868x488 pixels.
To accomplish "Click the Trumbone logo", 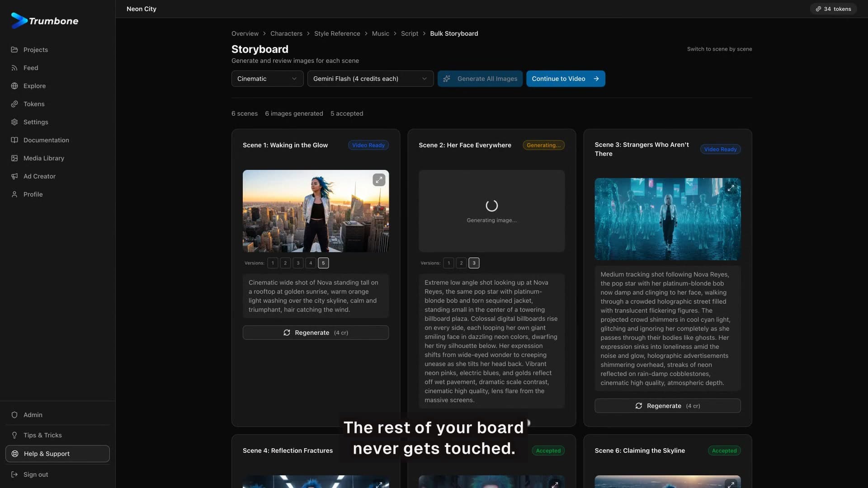I will (44, 21).
